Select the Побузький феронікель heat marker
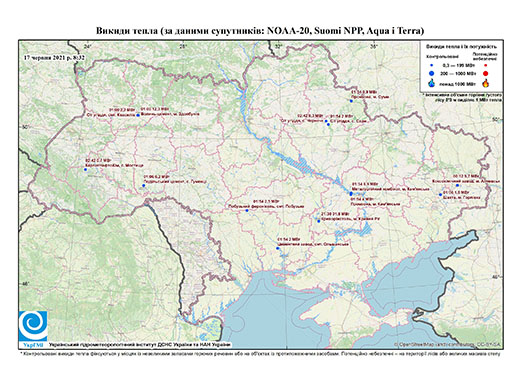The width and height of the screenshot is (520, 368). 247,211
